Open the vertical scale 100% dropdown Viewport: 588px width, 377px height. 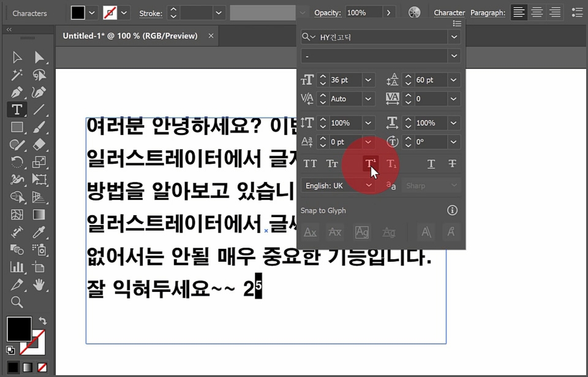[368, 123]
